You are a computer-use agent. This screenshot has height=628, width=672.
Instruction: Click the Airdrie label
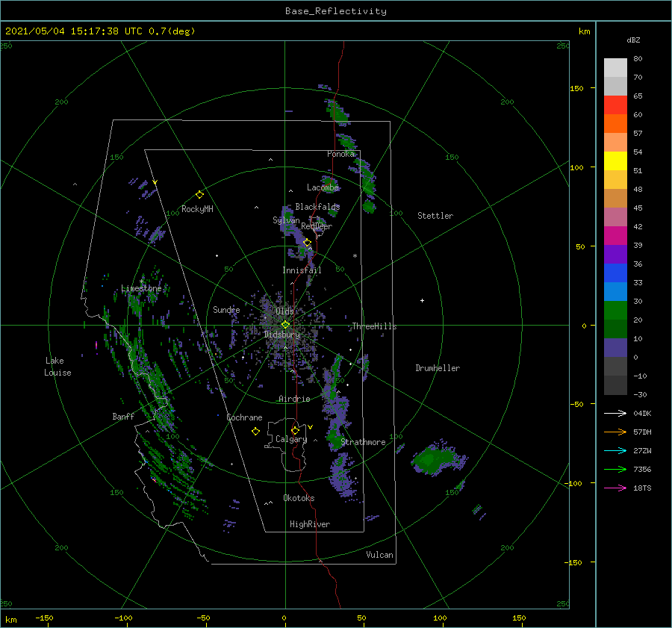coord(294,399)
